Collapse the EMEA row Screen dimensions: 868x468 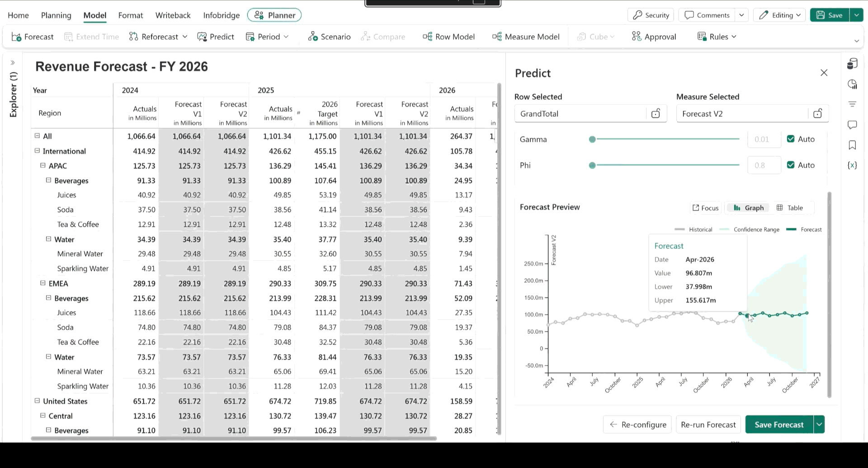tap(43, 283)
